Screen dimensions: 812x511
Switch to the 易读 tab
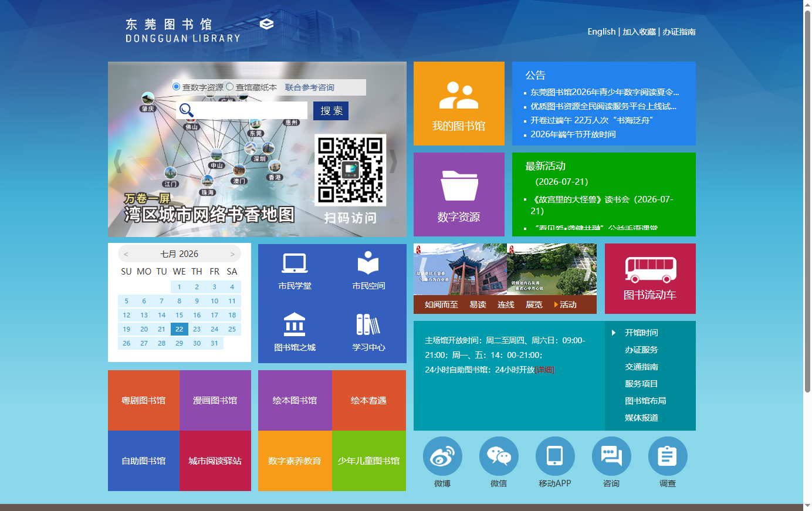(478, 304)
